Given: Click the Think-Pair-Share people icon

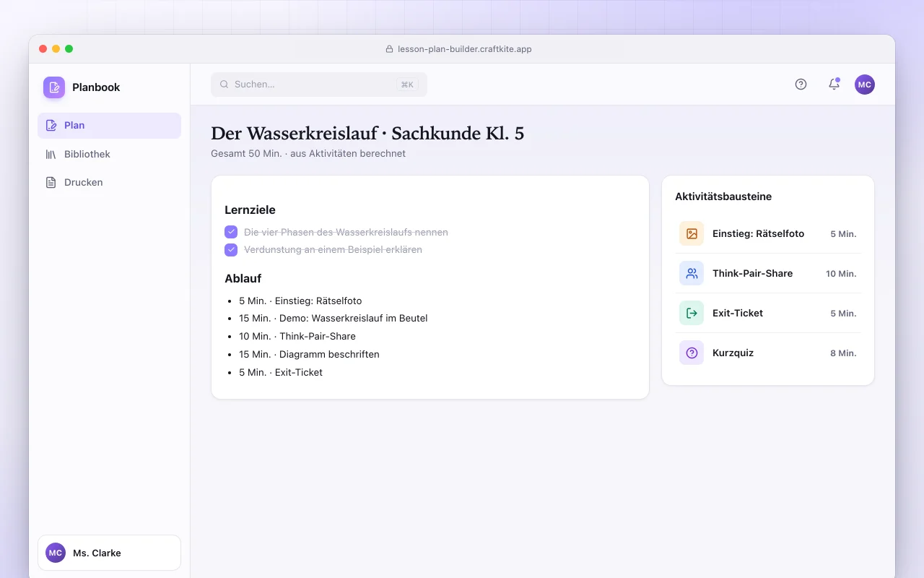Looking at the screenshot, I should 692,274.
